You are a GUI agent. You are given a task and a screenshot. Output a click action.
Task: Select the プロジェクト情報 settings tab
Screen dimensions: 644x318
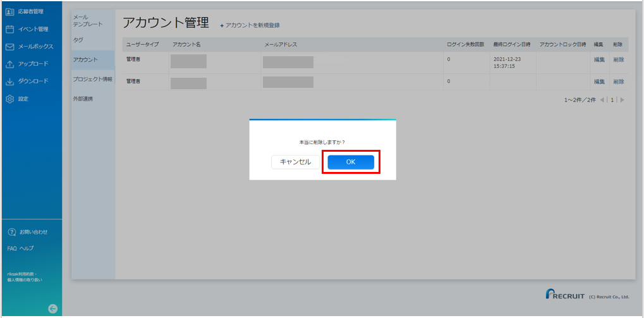92,79
